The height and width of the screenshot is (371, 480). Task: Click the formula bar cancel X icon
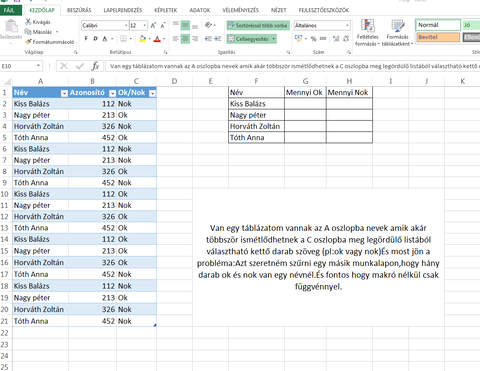click(64, 66)
